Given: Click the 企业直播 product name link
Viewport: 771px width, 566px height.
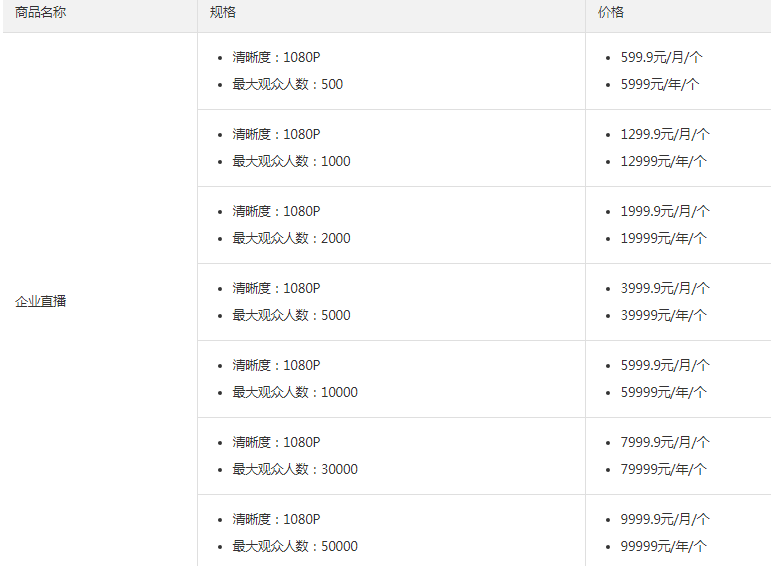Looking at the screenshot, I should pos(40,301).
